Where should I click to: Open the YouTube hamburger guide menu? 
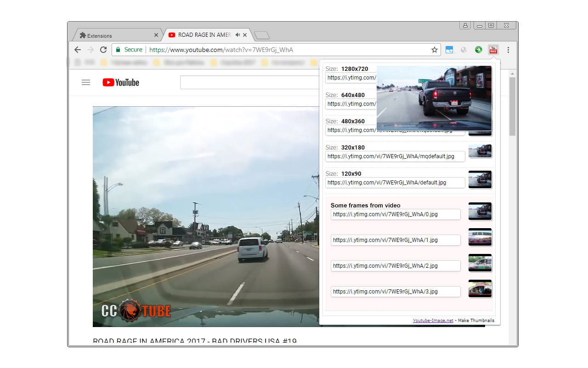(x=86, y=82)
